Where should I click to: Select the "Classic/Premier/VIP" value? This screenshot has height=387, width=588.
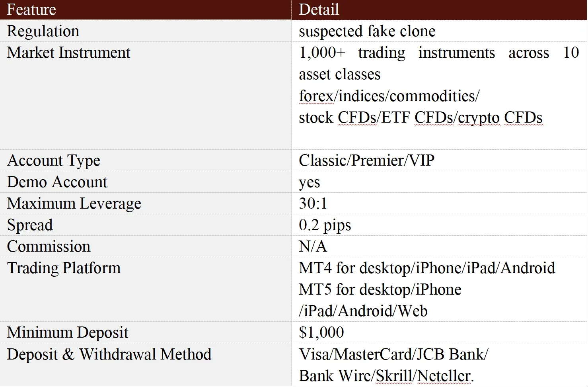tap(366, 160)
